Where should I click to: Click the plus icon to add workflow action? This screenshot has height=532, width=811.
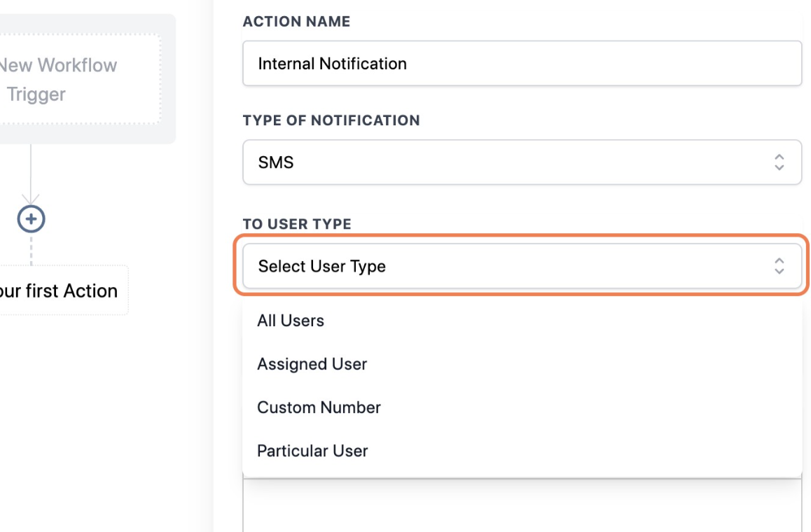coord(31,218)
